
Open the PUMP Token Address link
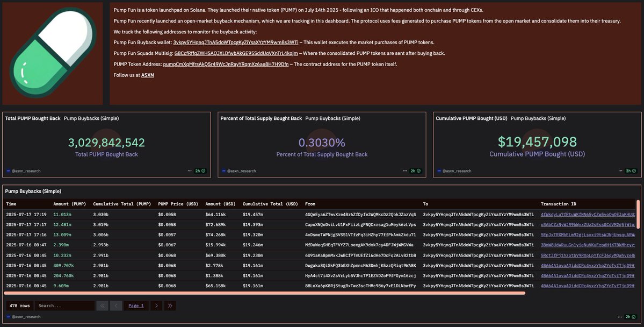click(x=226, y=64)
